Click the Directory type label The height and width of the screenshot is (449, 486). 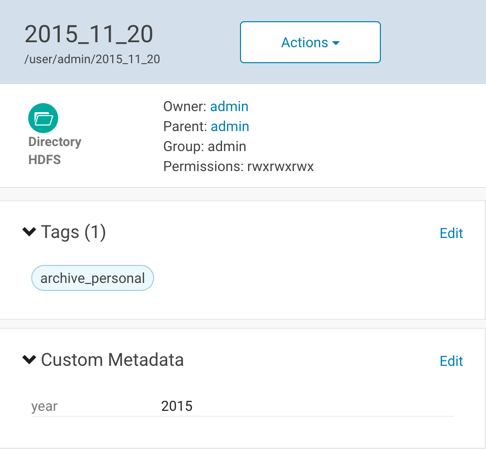pyautogui.click(x=55, y=142)
